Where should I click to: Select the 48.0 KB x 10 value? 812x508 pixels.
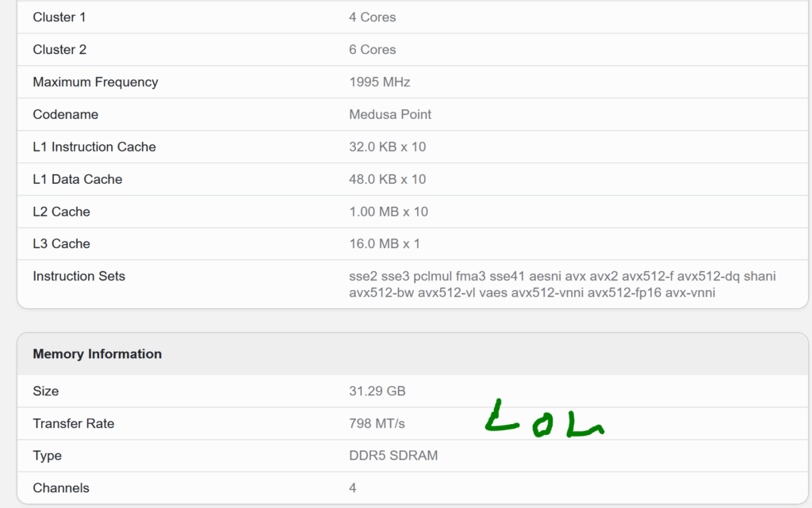(387, 180)
